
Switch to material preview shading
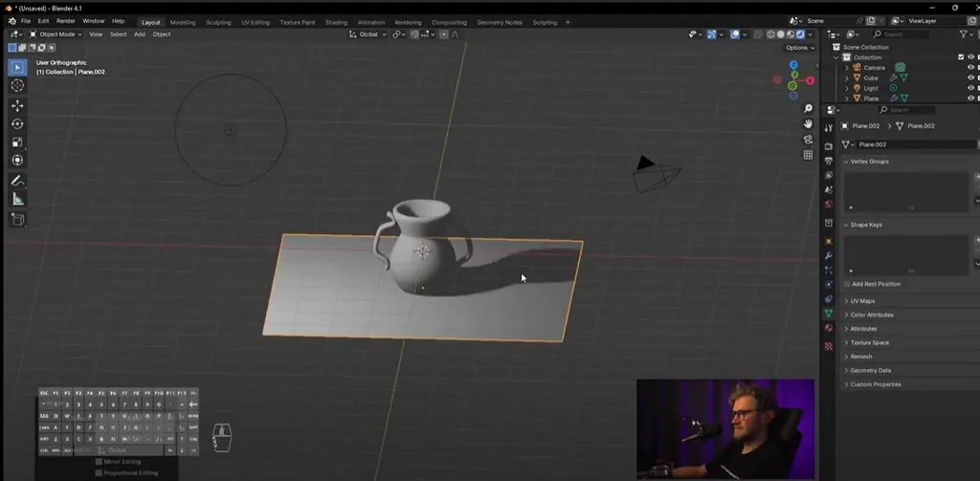(790, 34)
